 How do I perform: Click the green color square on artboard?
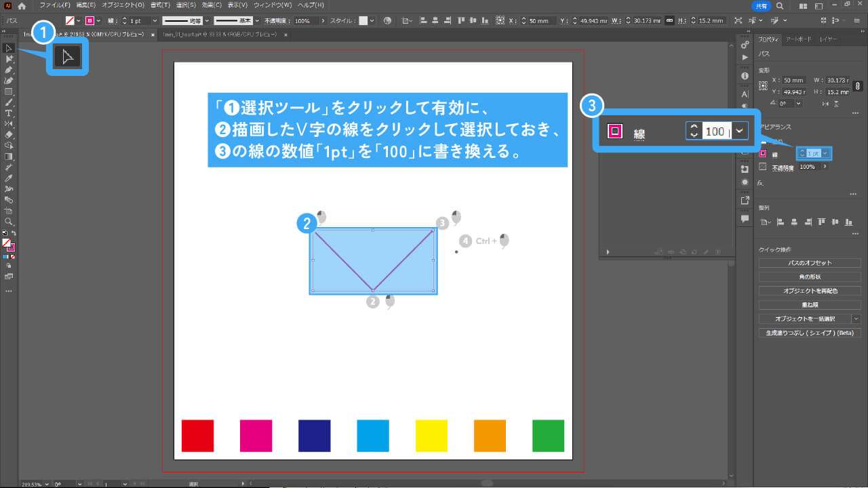click(x=548, y=436)
